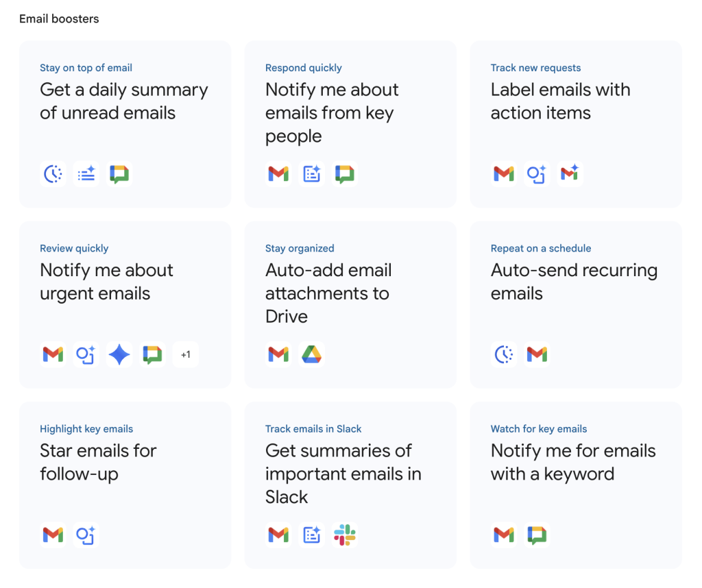
Task: Click the email summary icon on the key people card
Action: (311, 173)
